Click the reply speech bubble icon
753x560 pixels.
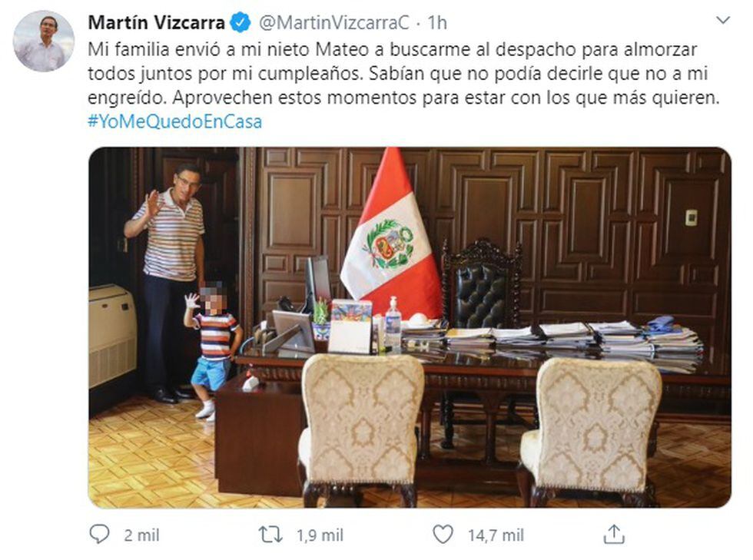pyautogui.click(x=99, y=534)
